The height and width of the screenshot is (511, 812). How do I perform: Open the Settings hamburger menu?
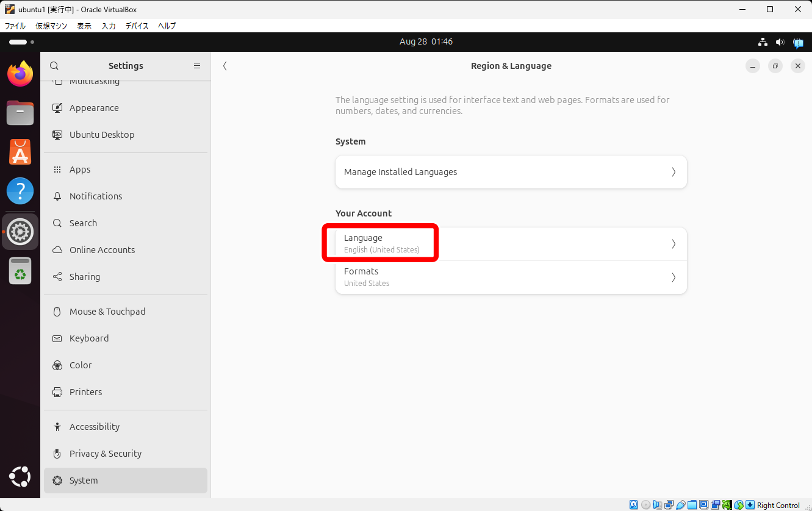(x=197, y=66)
